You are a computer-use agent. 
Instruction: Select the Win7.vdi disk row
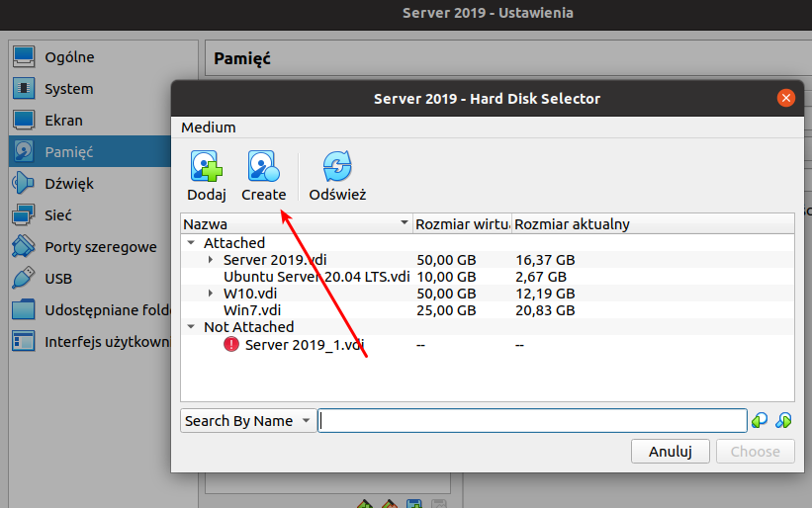[488, 310]
